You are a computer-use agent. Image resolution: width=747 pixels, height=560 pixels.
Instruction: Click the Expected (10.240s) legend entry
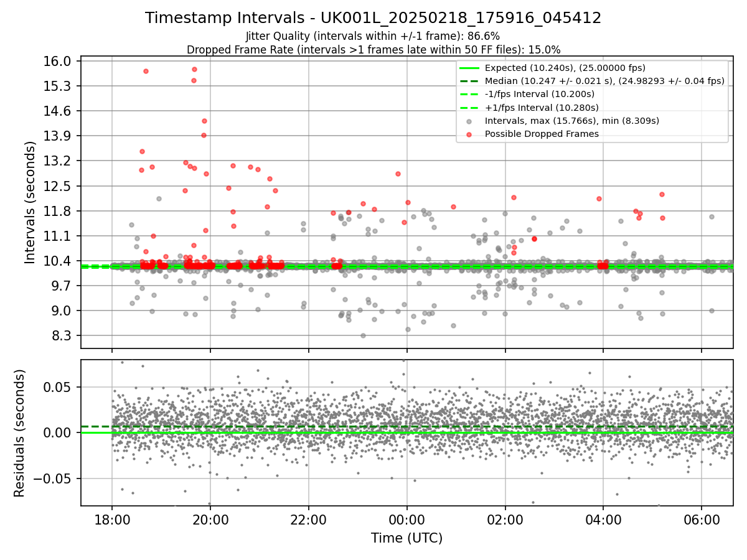pos(565,68)
